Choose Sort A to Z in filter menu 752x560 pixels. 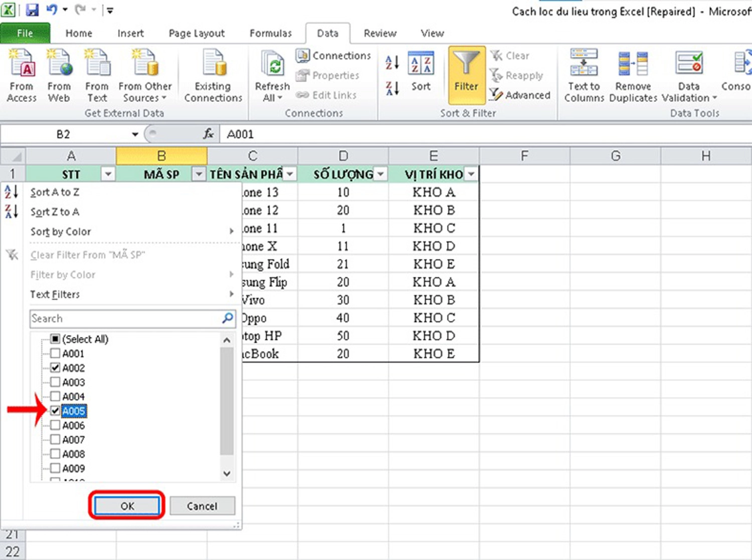tap(133, 192)
